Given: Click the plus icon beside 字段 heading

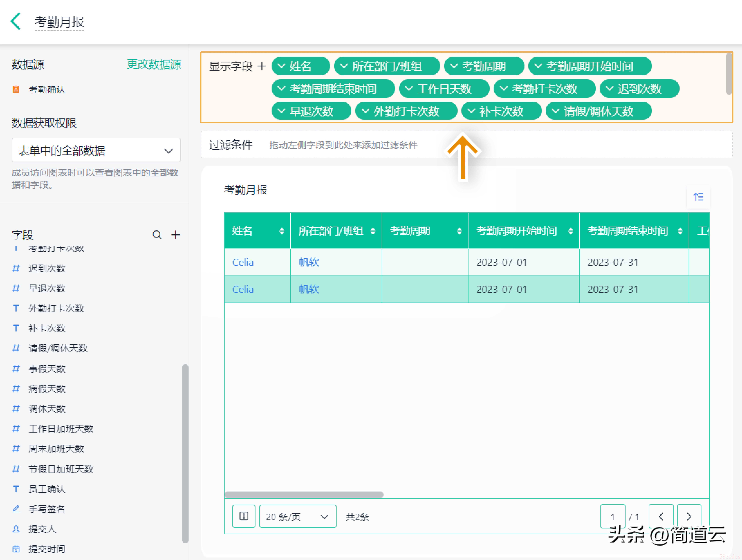Looking at the screenshot, I should pos(175,235).
